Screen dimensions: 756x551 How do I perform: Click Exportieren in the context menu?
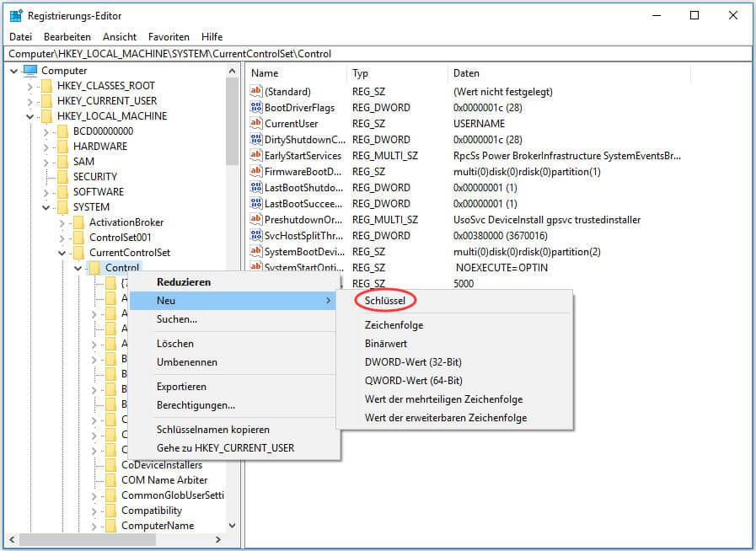[x=181, y=387]
